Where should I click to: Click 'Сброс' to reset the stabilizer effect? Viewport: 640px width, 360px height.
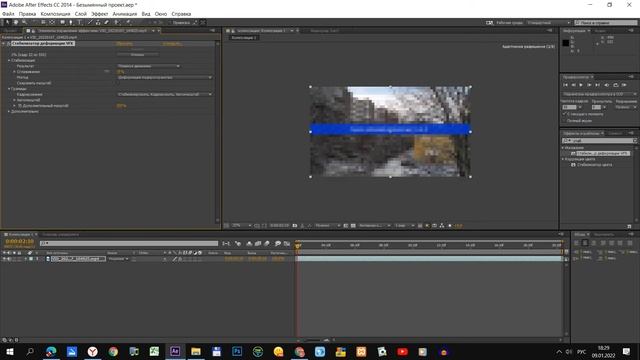124,43
